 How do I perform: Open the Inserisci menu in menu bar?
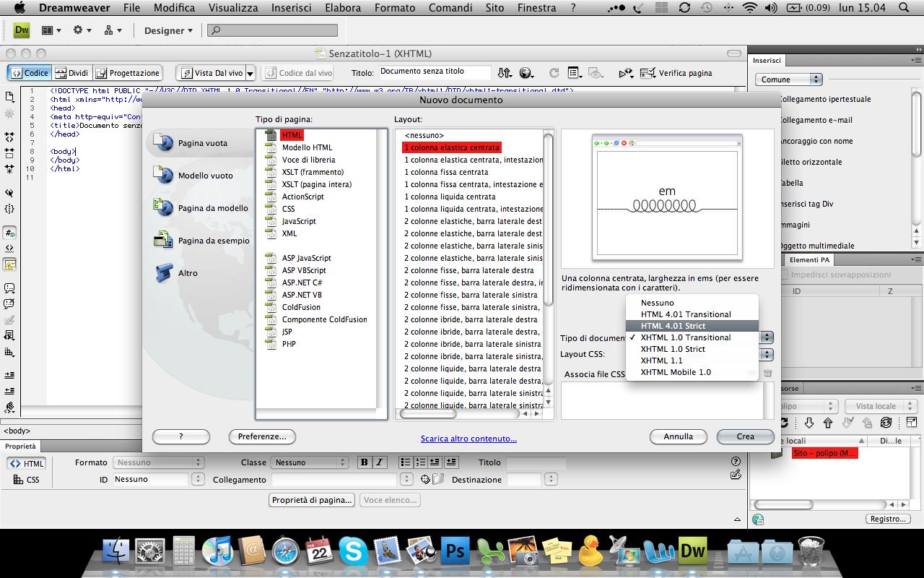tap(292, 8)
